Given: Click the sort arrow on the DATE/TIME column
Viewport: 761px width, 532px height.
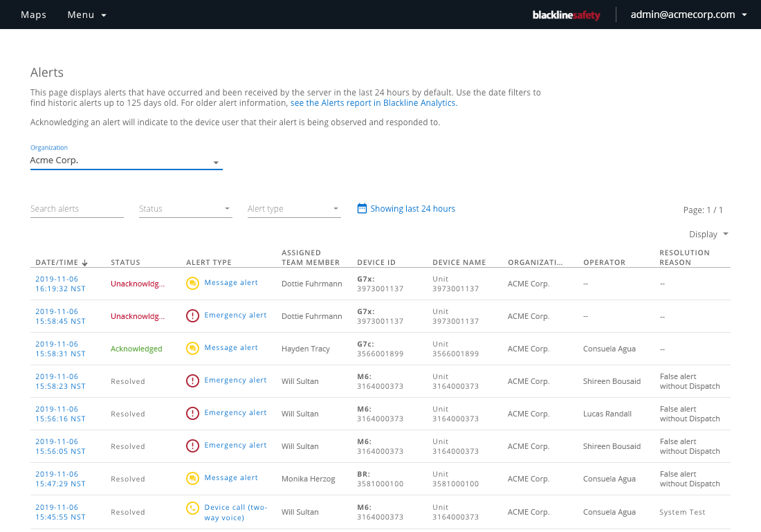Looking at the screenshot, I should click(x=84, y=262).
